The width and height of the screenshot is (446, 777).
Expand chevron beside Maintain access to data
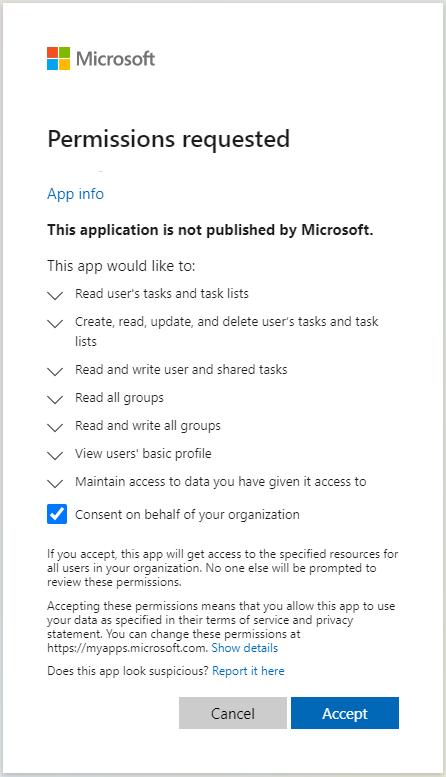pyautogui.click(x=55, y=483)
